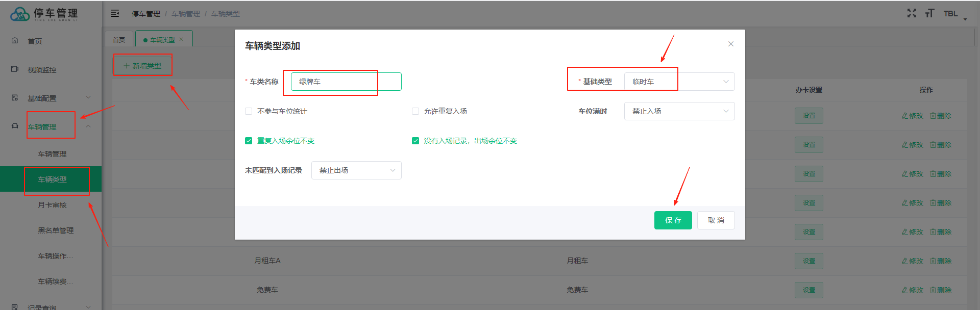The height and width of the screenshot is (310, 980).
Task: Click 删除 trash in the 免费车 row
Action: click(940, 290)
